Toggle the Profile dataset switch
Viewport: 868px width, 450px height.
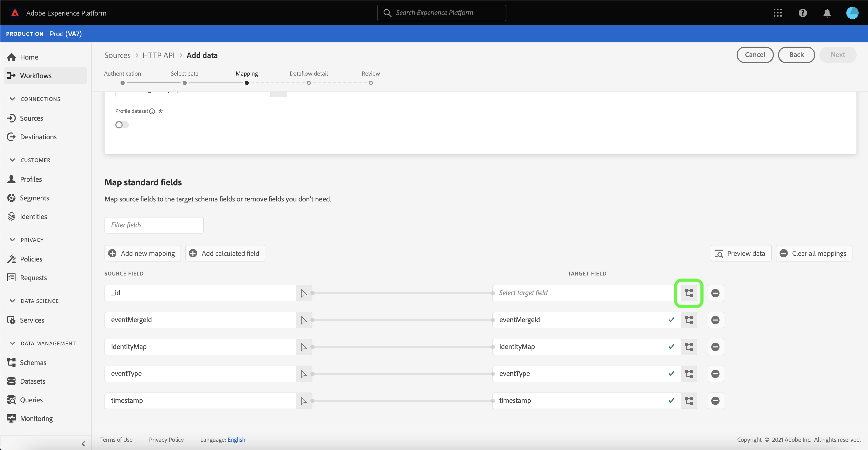point(122,125)
